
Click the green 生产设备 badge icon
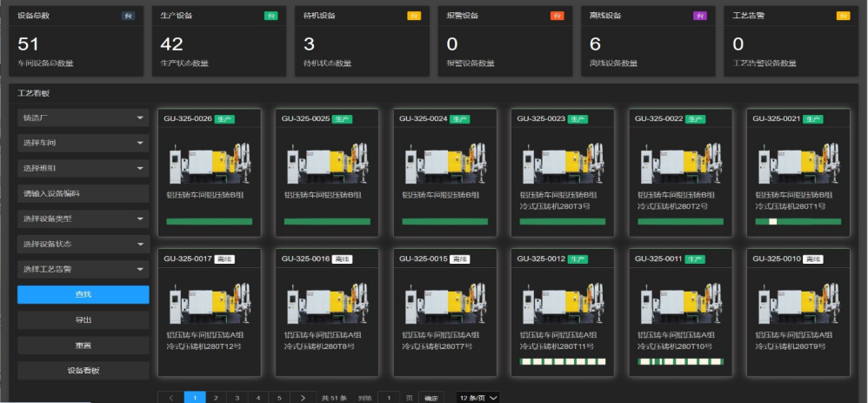click(270, 16)
